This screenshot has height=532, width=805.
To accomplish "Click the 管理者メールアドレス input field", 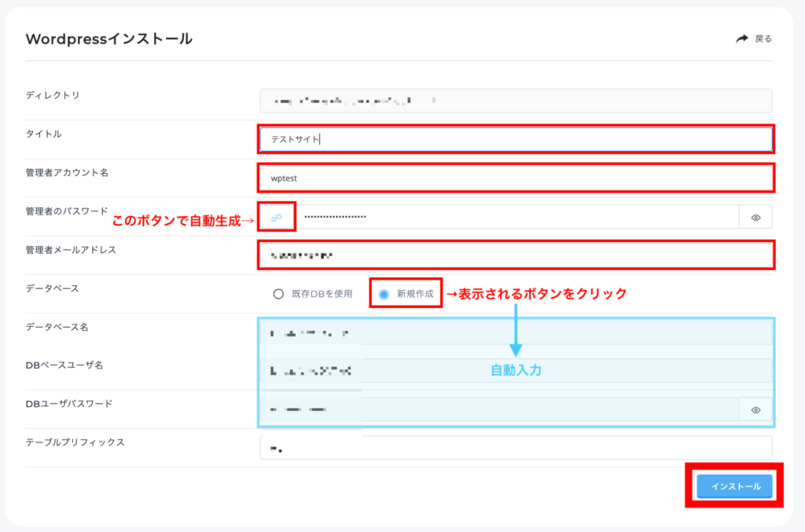I will click(516, 255).
